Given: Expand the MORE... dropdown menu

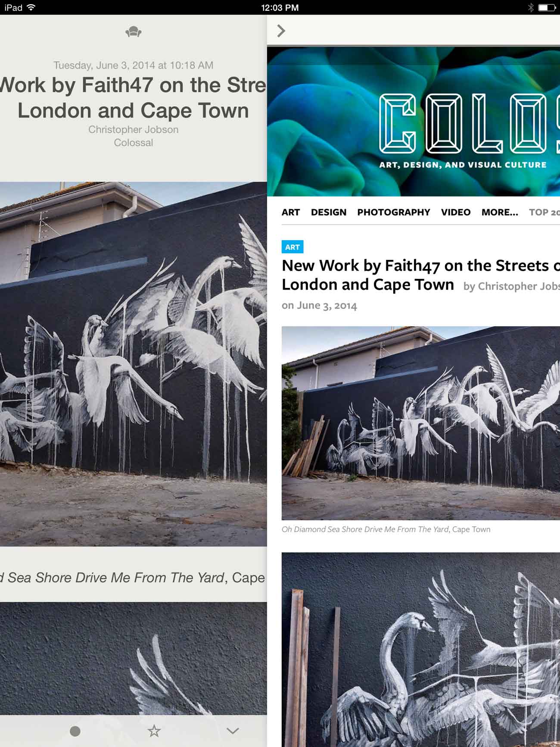Looking at the screenshot, I should coord(500,212).
